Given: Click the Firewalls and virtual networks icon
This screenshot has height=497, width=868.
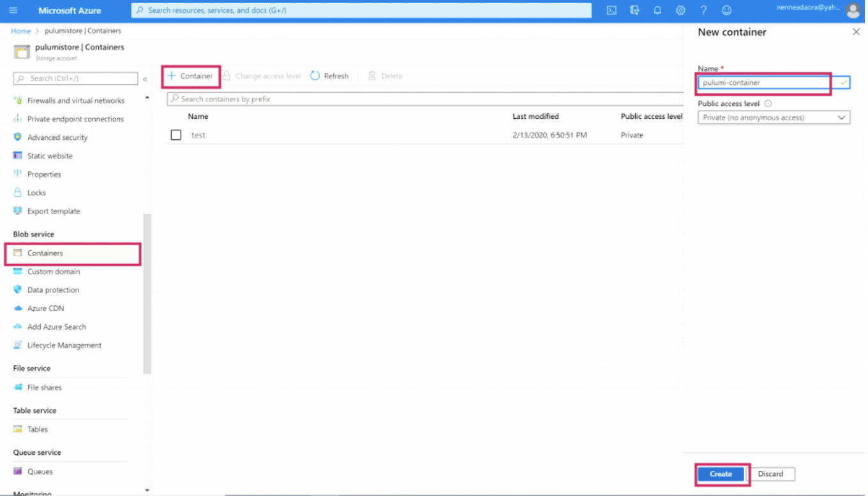Looking at the screenshot, I should [18, 101].
